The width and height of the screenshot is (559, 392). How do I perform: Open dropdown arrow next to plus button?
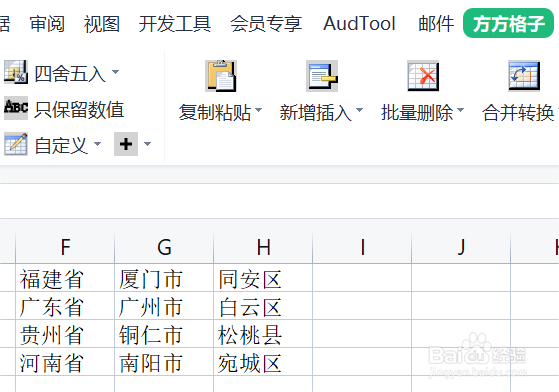click(x=147, y=144)
